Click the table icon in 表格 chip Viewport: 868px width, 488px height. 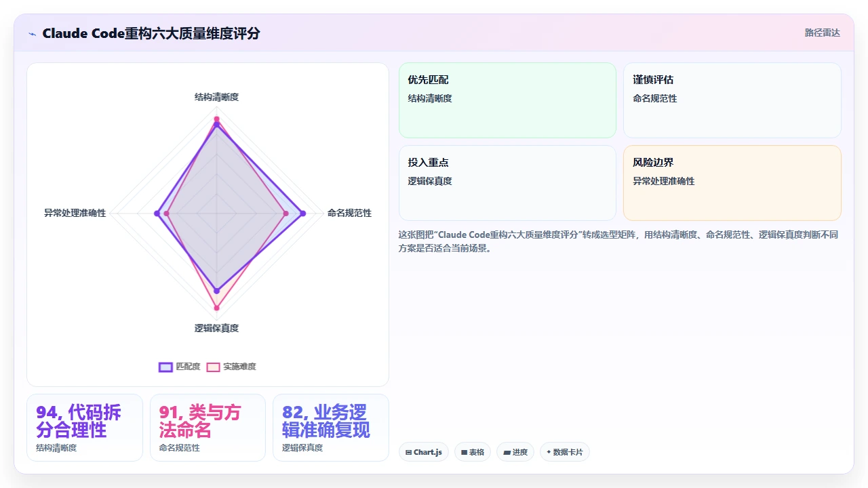(464, 452)
